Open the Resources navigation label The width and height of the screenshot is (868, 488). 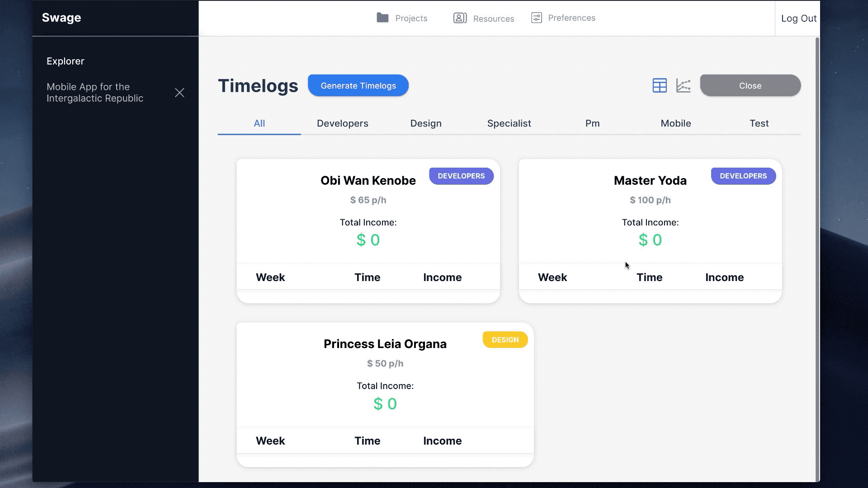pyautogui.click(x=494, y=19)
